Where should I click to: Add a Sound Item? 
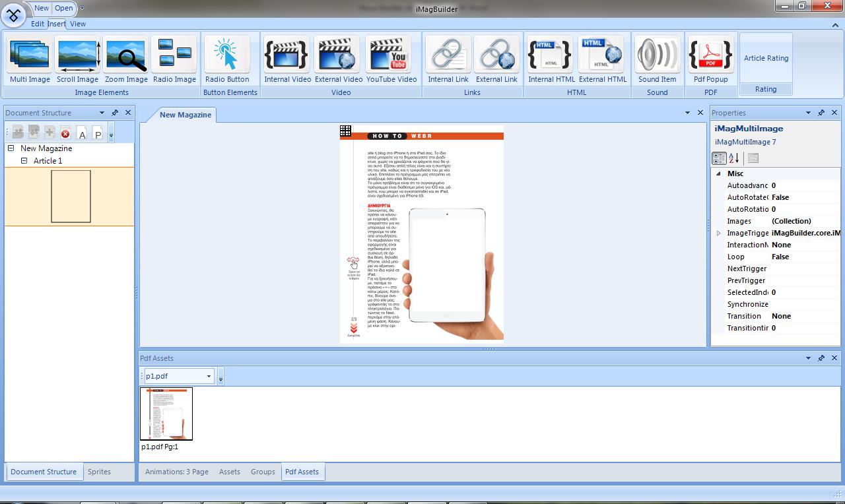(x=657, y=59)
